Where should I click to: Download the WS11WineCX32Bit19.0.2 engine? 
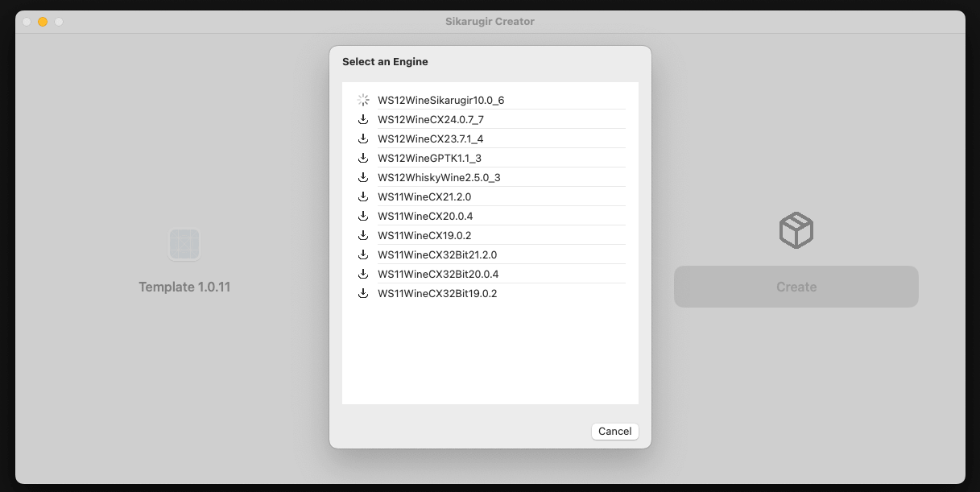click(x=363, y=293)
